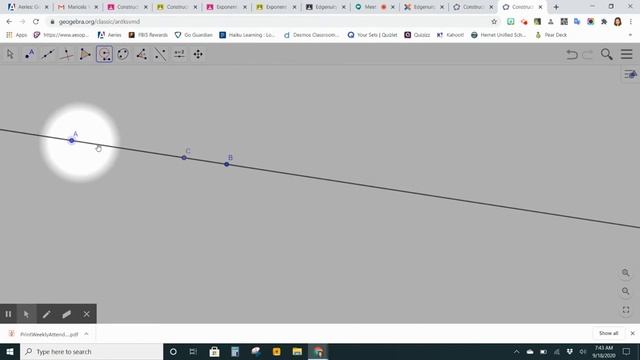Open the GeoGebra search magnifier
Image resolution: width=640 pixels, height=360 pixels.
[607, 54]
